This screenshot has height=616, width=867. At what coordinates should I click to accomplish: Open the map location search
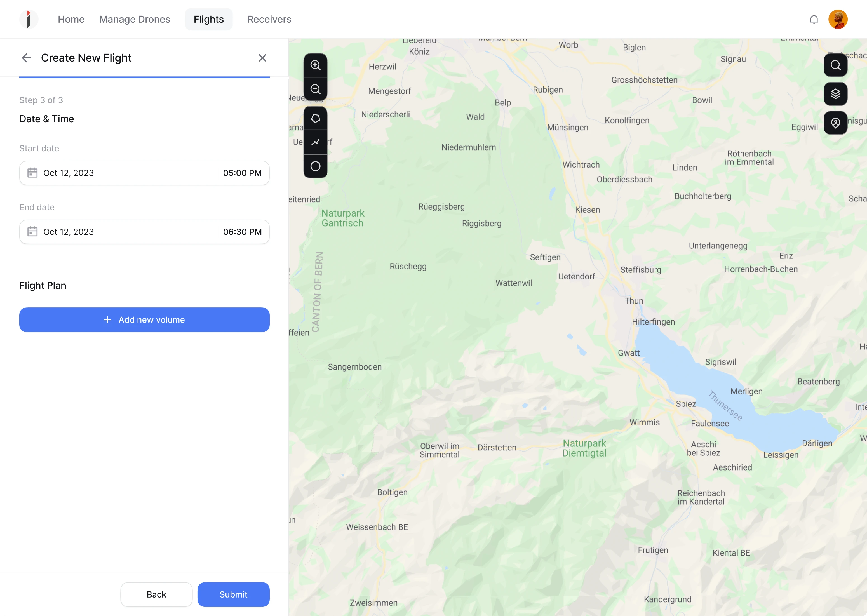coord(835,65)
